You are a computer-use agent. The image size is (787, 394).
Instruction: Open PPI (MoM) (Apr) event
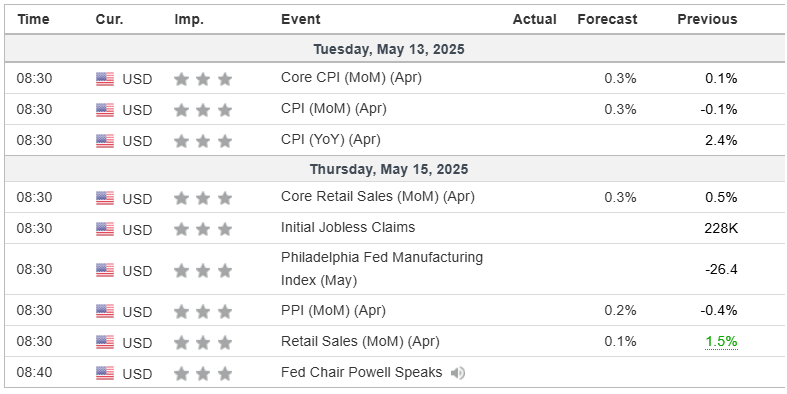point(333,310)
